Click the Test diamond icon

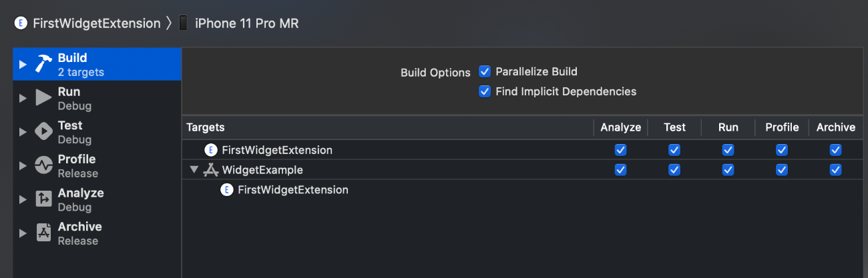coord(43,132)
